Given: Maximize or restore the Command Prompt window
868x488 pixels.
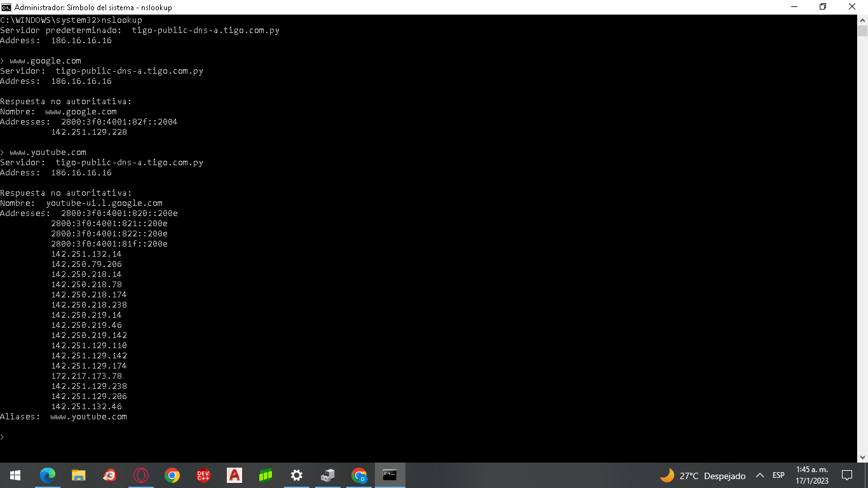Looking at the screenshot, I should pos(823,7).
